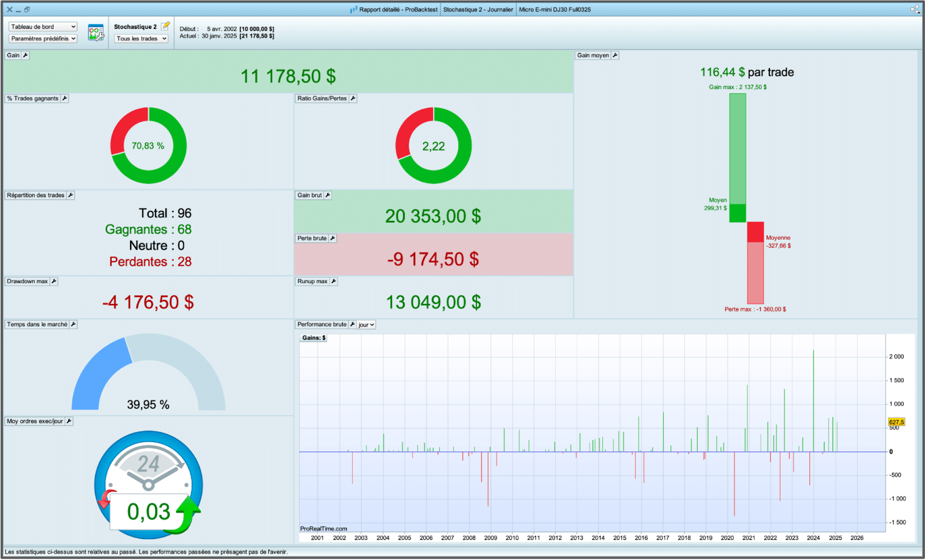This screenshot has height=560, width=925.
Task: Click the wrench beside Ratio Gains/Pertes
Action: 353,98
